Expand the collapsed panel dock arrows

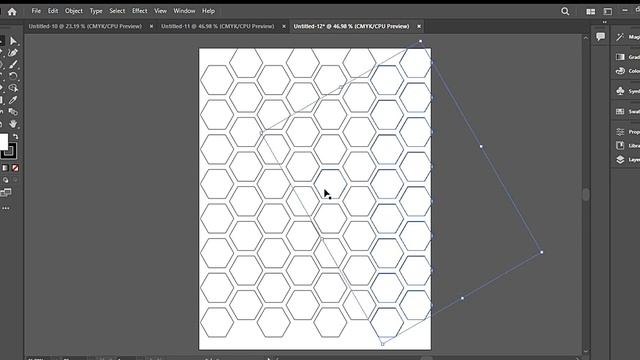click(604, 22)
